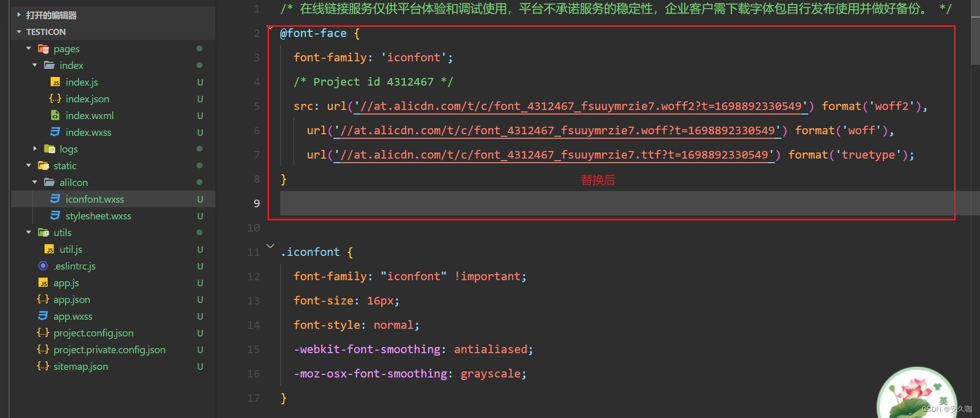
Task: Expand the 打开的编辑器 section
Action: pyautogui.click(x=19, y=15)
